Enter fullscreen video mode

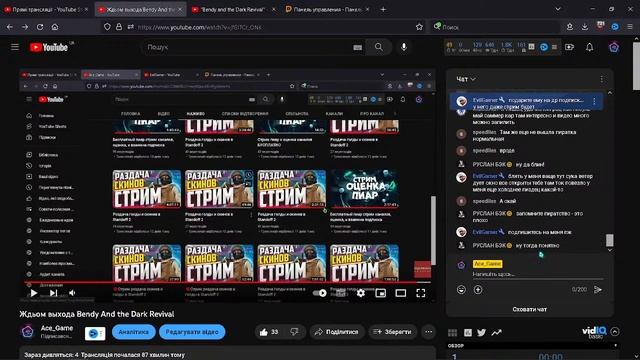tap(421, 293)
